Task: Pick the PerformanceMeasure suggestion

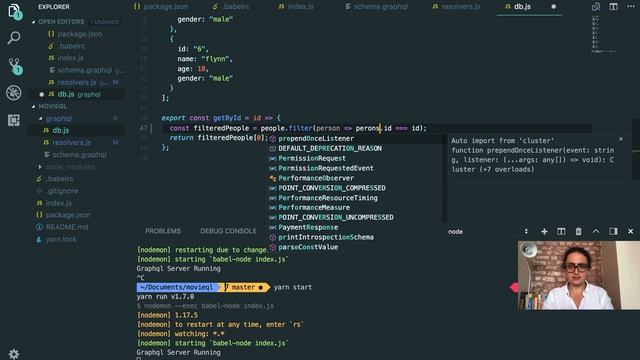Action: coord(357,208)
